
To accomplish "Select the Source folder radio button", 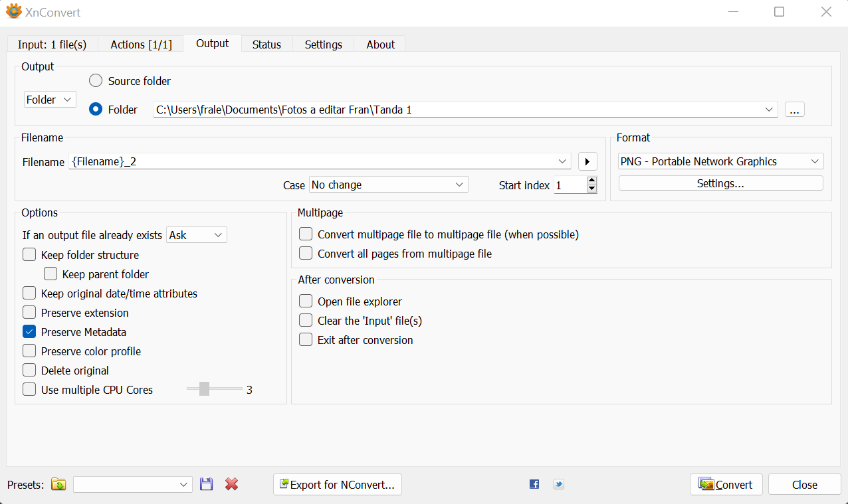I will (96, 81).
